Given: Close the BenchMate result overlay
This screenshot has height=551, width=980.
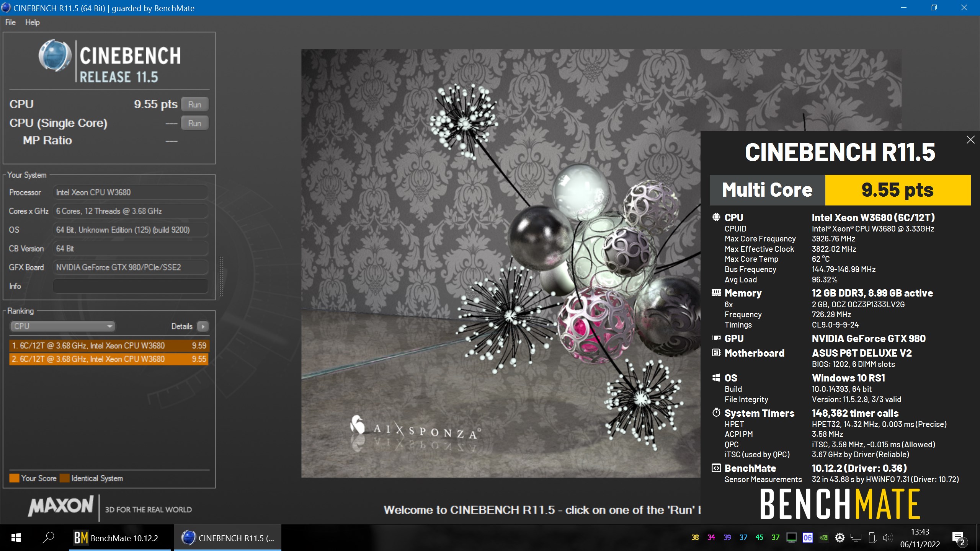Looking at the screenshot, I should [x=970, y=140].
